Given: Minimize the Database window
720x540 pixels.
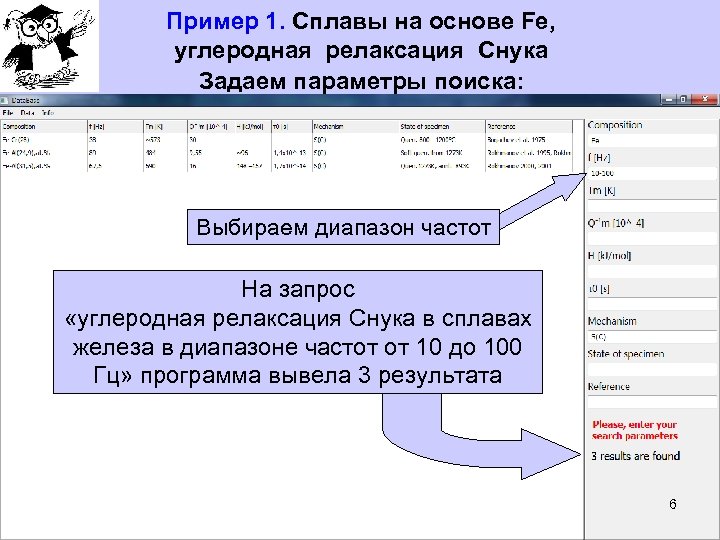Looking at the screenshot, I should [x=668, y=99].
